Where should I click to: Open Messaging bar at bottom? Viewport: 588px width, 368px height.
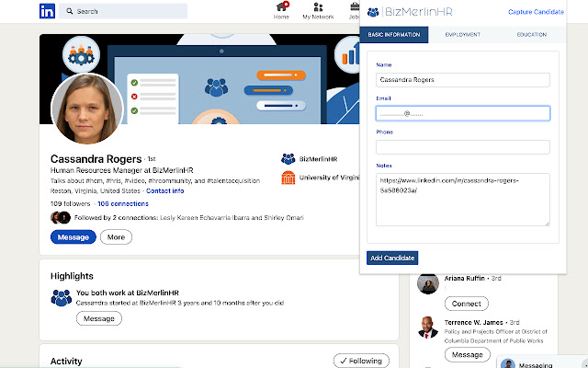[542, 363]
